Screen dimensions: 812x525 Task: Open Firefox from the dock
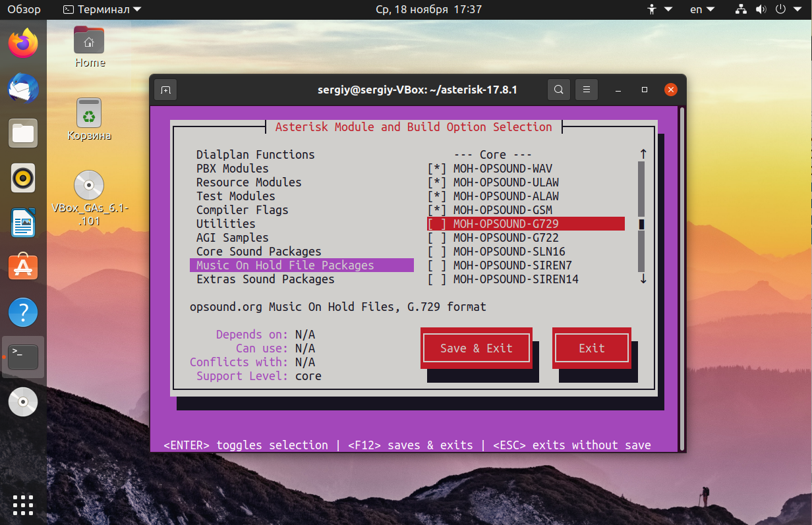pos(23,43)
